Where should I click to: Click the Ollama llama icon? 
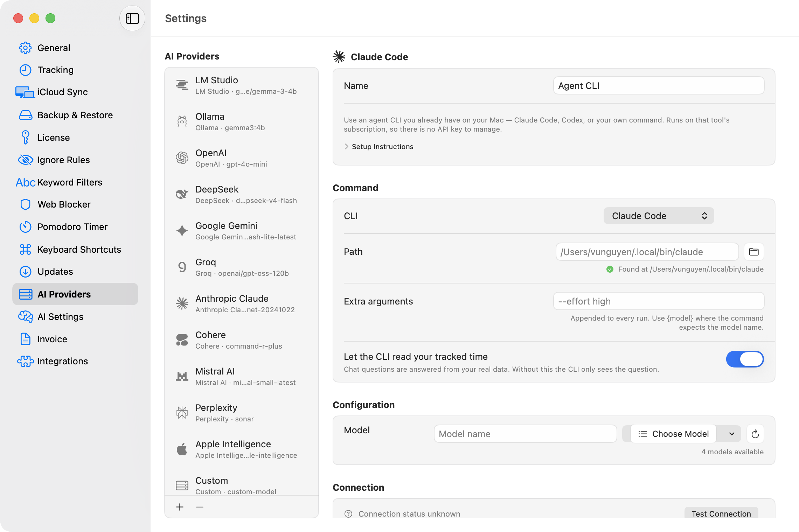point(182,121)
